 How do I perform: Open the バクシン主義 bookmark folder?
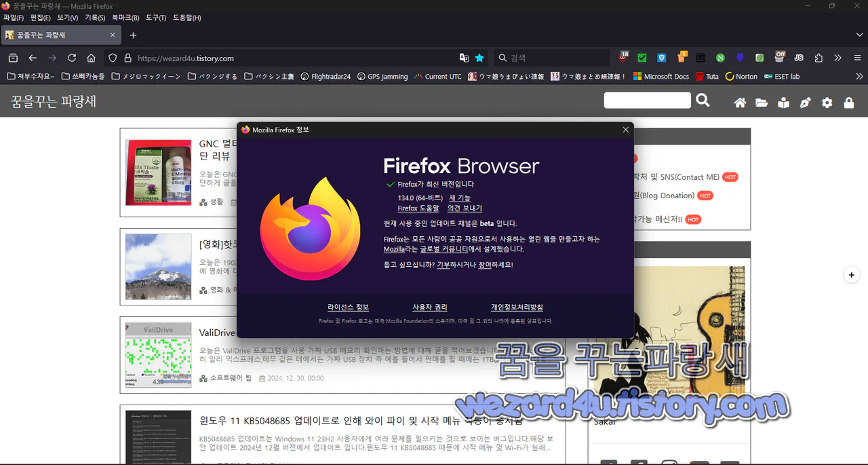pos(269,77)
